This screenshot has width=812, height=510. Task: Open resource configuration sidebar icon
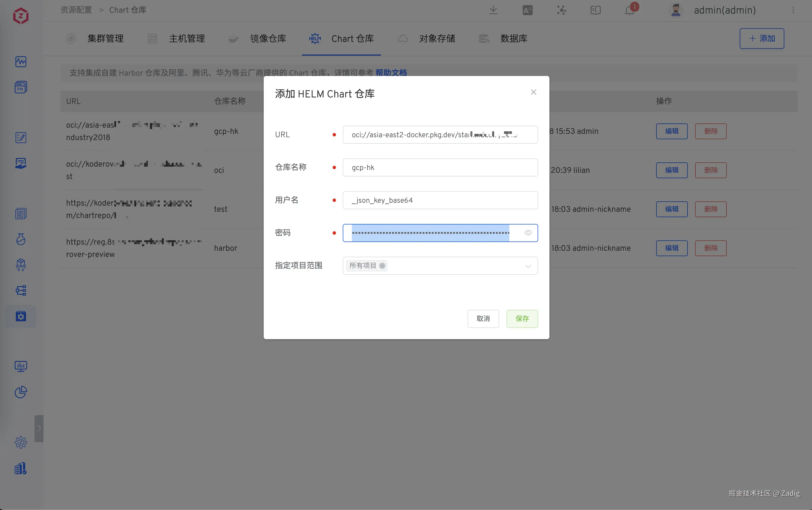(x=21, y=316)
